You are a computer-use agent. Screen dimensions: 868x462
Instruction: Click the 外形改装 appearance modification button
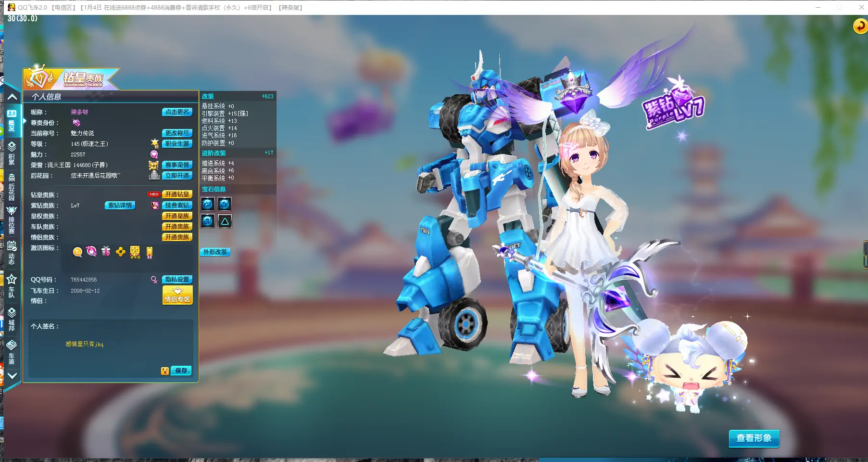pos(215,252)
